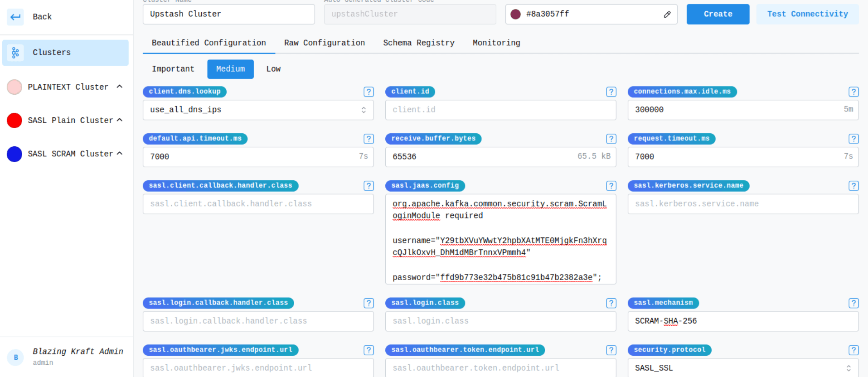
Task: Open help for sasl.oauthbearer.jwks.endpoint.url
Action: (x=369, y=350)
